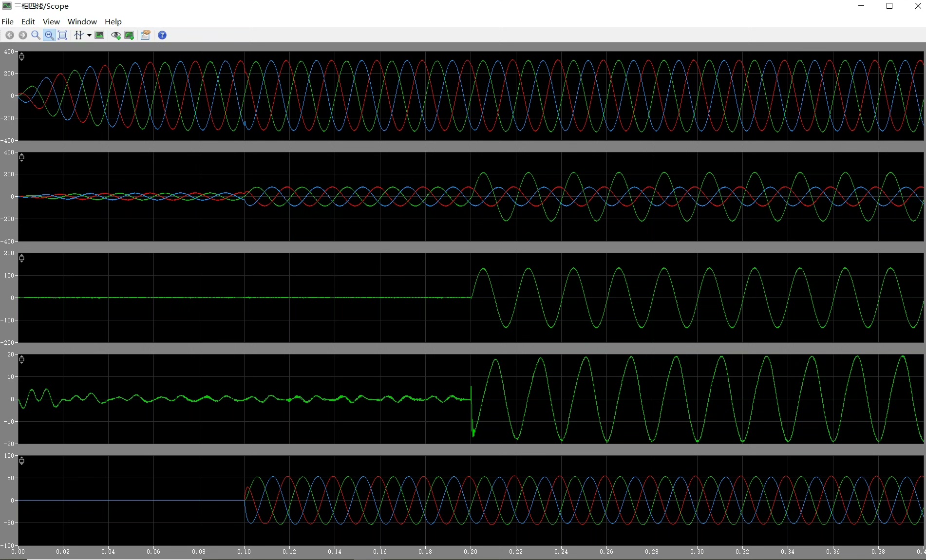Go forward to the next view
The width and height of the screenshot is (926, 560).
23,35
